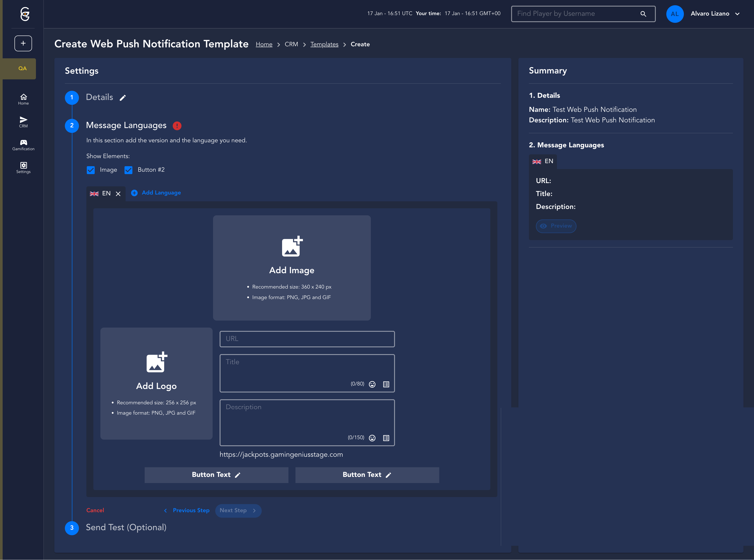Open the CRM section in sidebar
This screenshot has height=560, width=754.
click(23, 122)
